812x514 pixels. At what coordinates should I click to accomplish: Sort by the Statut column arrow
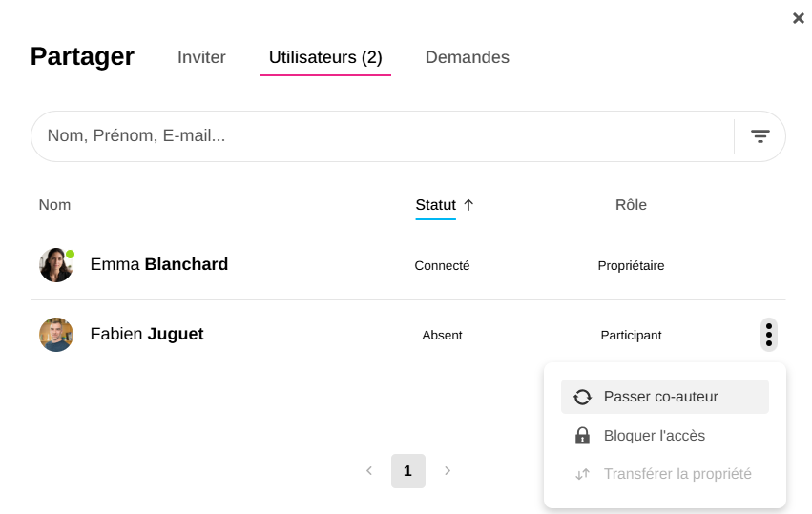point(468,205)
